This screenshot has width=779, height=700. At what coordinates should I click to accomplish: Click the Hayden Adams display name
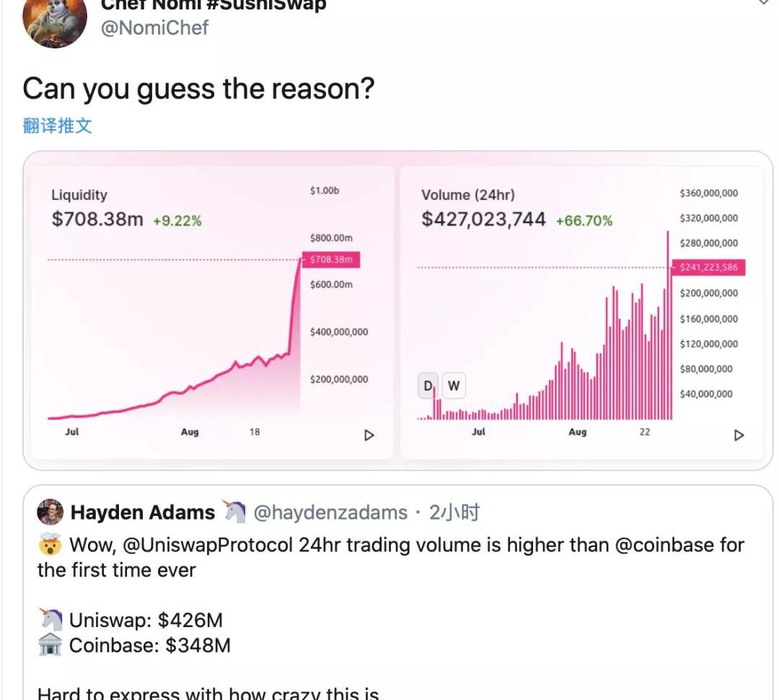[x=143, y=512]
